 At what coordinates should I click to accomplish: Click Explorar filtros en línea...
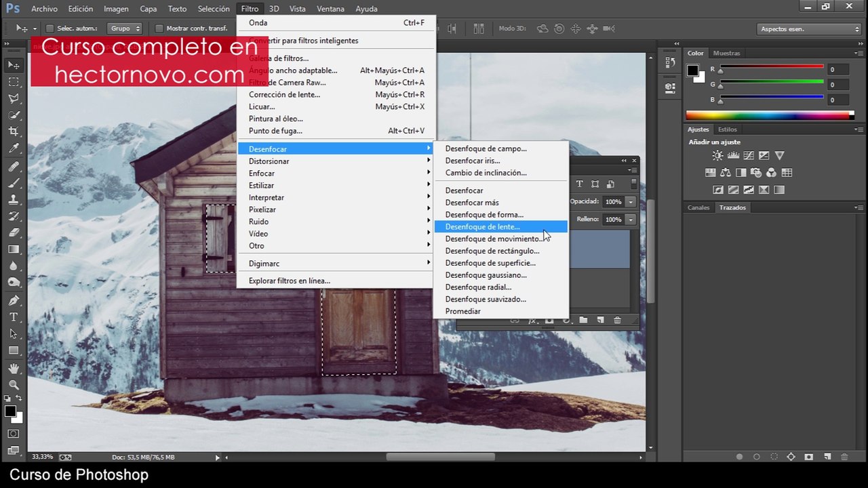[x=336, y=281]
